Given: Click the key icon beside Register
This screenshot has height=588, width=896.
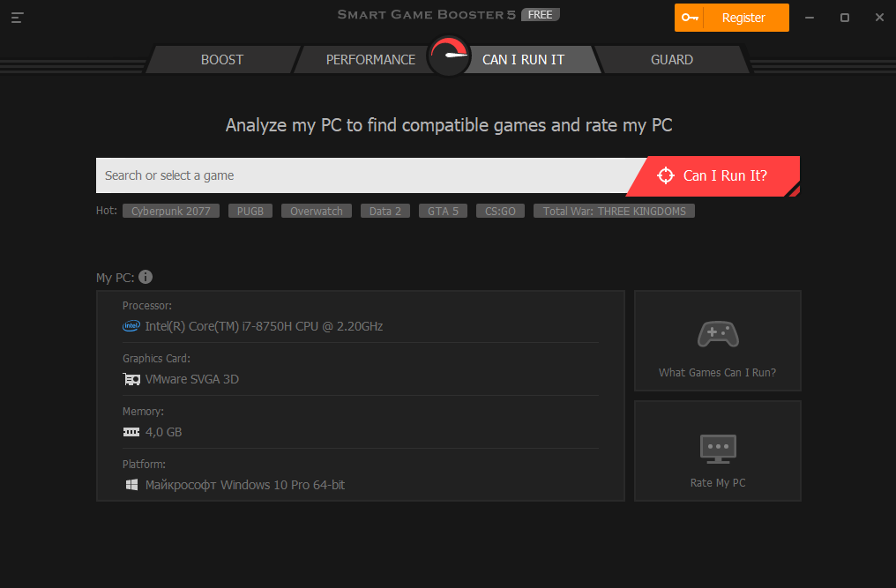Looking at the screenshot, I should click(x=690, y=18).
